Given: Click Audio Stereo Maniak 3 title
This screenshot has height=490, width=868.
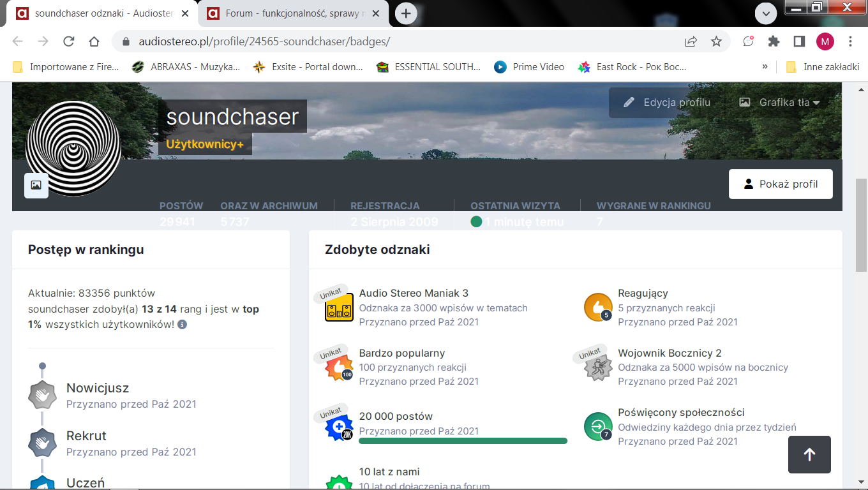Looking at the screenshot, I should click(x=414, y=293).
